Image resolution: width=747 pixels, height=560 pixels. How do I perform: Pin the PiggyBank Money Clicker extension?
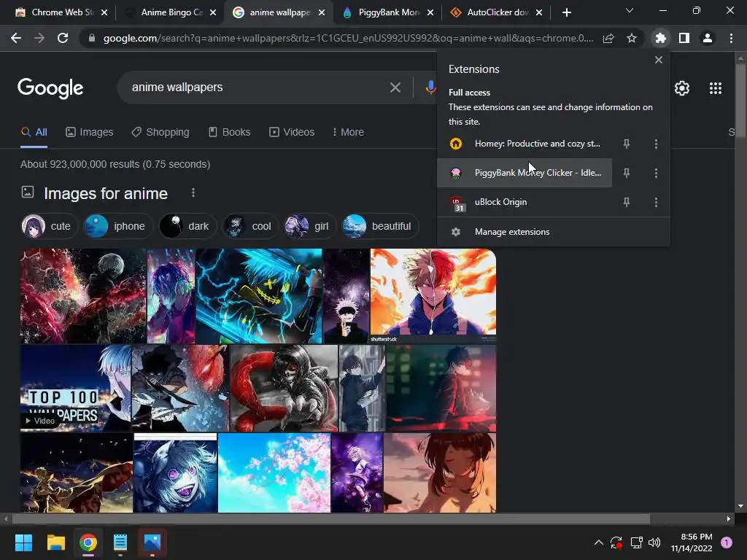click(627, 173)
